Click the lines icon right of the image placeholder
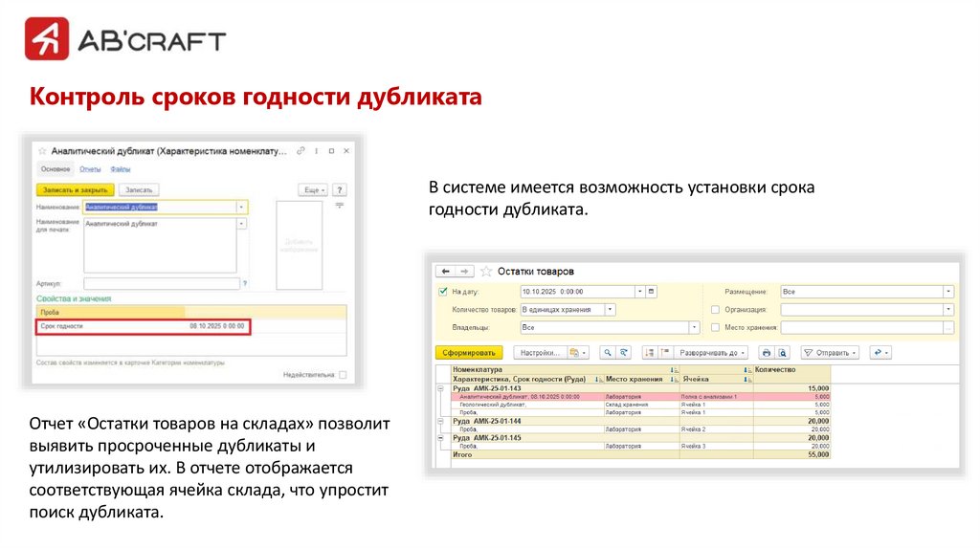The width and height of the screenshot is (980, 549). (340, 206)
